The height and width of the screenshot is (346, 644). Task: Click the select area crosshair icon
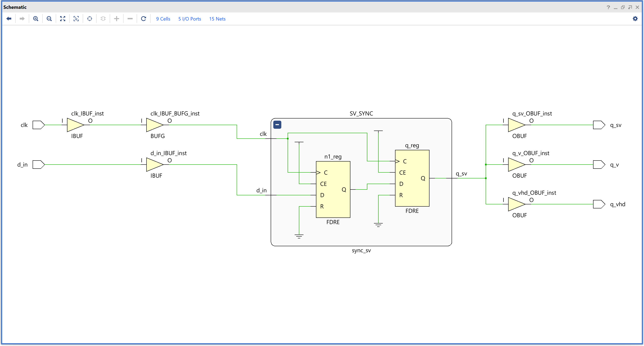click(90, 19)
